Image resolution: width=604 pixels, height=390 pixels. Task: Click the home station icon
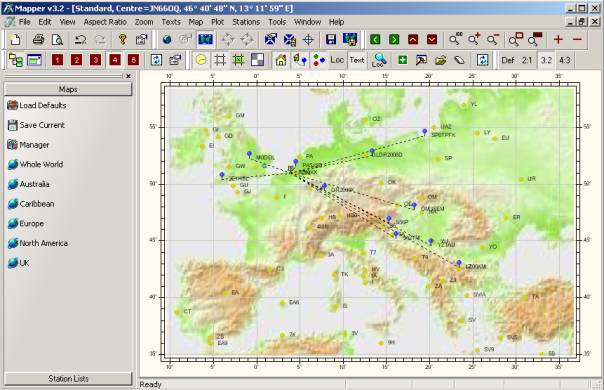pyautogui.click(x=281, y=60)
